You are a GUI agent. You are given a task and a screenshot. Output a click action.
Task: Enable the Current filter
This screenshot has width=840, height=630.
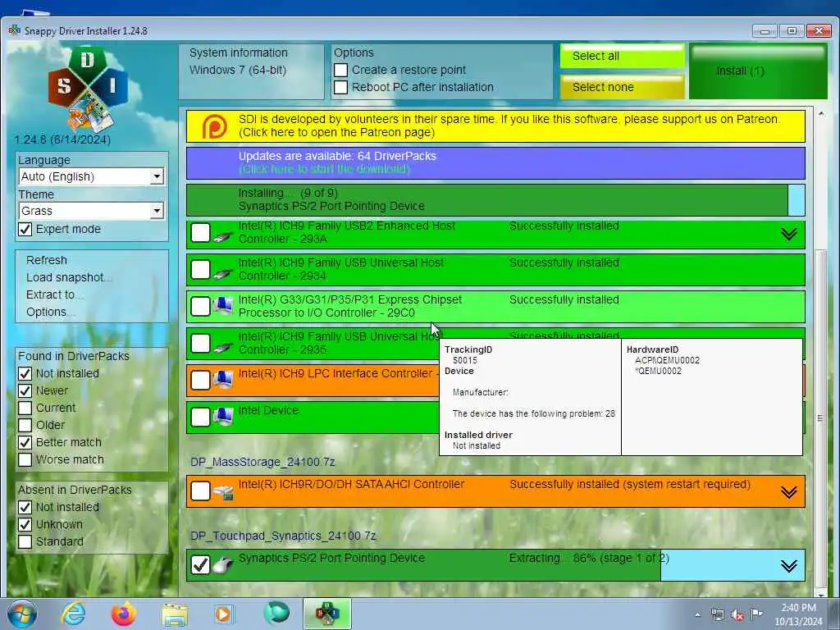click(25, 408)
